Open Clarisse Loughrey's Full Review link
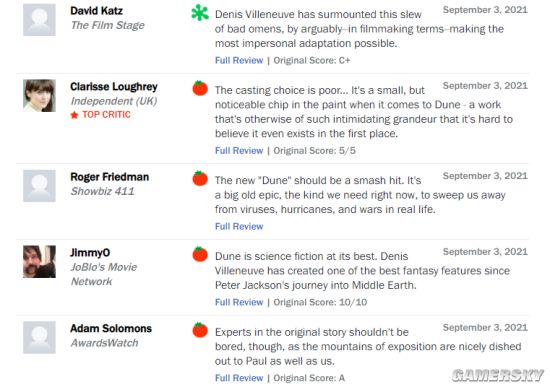550x387 pixels. [x=239, y=151]
